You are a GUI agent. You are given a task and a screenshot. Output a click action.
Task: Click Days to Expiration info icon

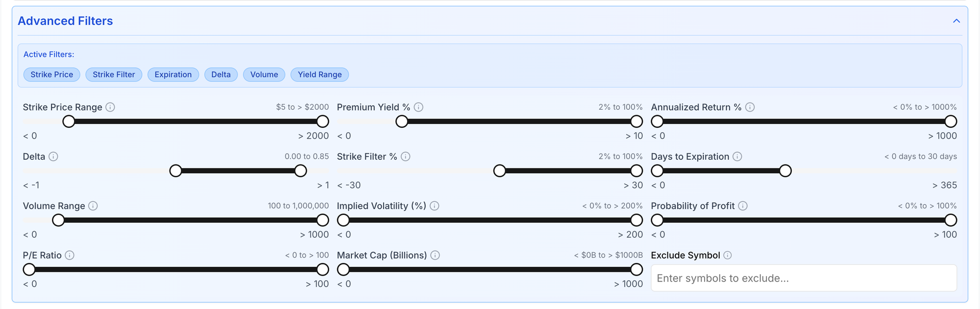[x=737, y=157]
